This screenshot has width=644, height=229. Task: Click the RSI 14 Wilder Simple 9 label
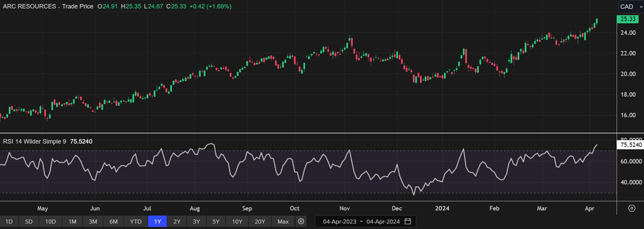click(x=35, y=142)
